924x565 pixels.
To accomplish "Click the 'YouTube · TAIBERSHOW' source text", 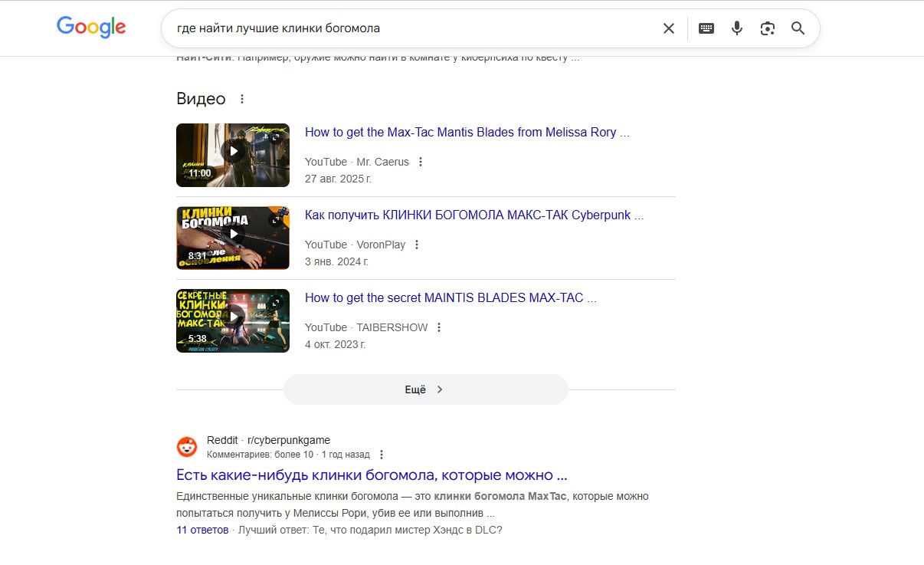I will click(x=366, y=327).
